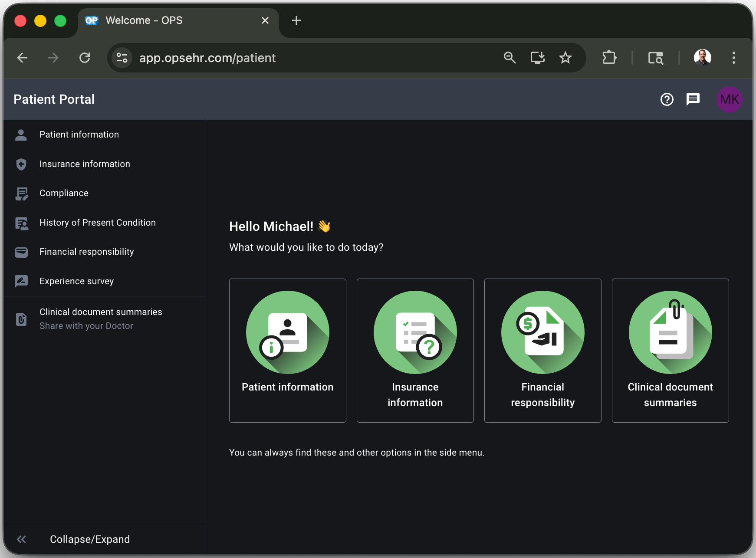Open the browser extensions puzzle icon
The image size is (756, 558).
click(x=609, y=57)
